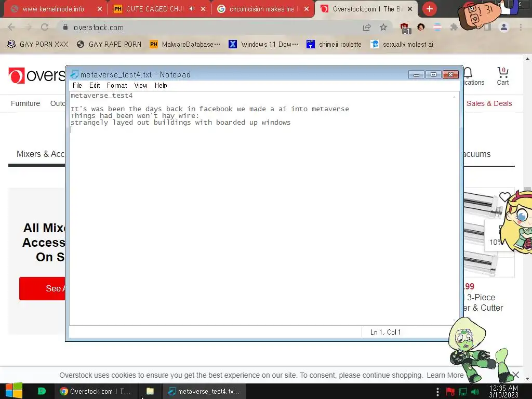Click the Chrome forward navigation arrow

click(28, 27)
